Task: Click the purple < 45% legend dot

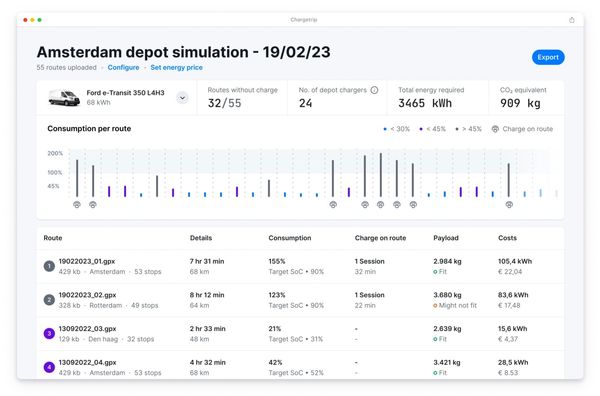Action: 421,129
